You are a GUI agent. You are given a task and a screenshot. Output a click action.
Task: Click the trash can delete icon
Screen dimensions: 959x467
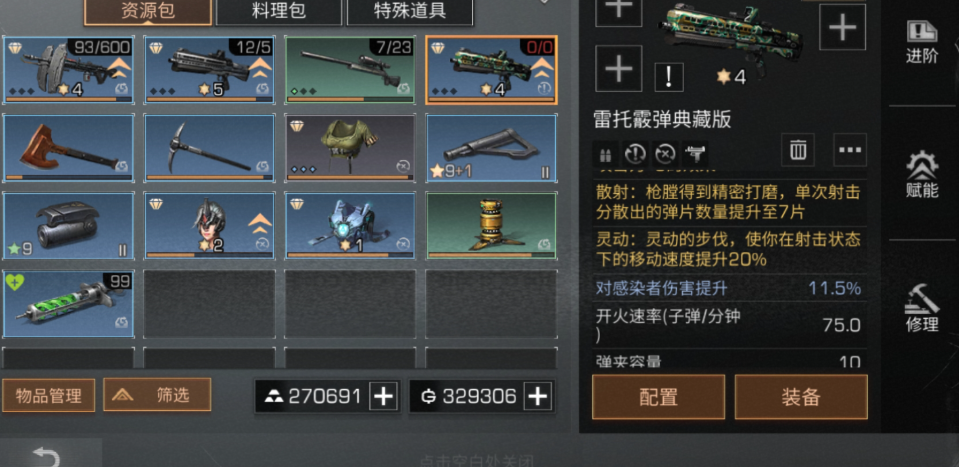pos(798,150)
